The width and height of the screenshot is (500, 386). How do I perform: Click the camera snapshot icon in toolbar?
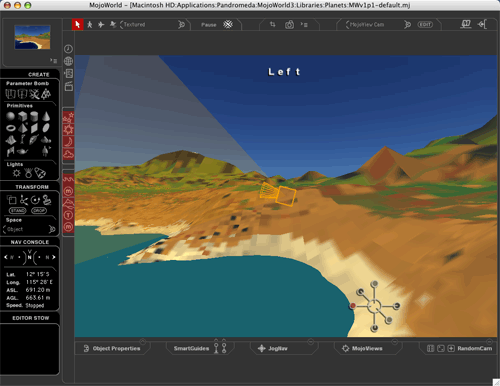[289, 25]
